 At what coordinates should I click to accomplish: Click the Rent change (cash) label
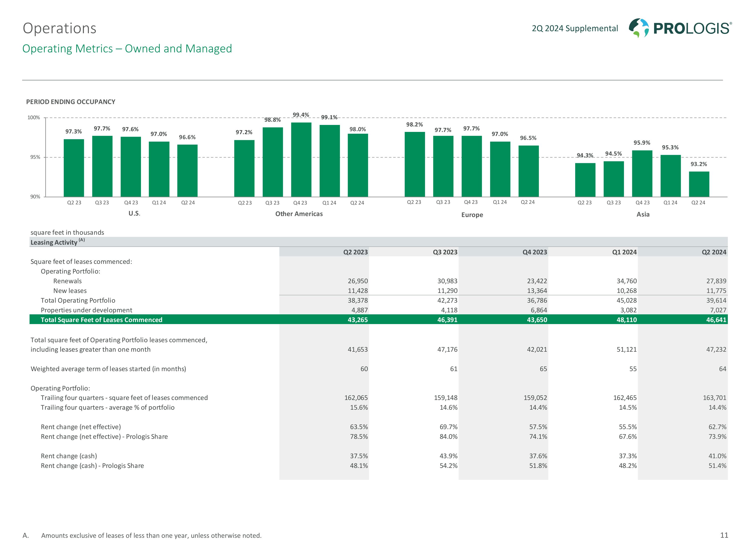coord(69,456)
